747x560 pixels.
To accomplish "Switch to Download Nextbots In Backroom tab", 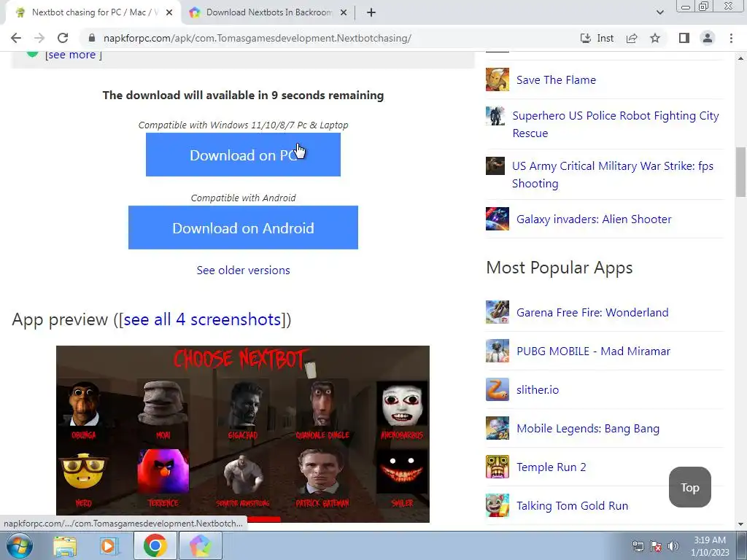I will 268,13.
